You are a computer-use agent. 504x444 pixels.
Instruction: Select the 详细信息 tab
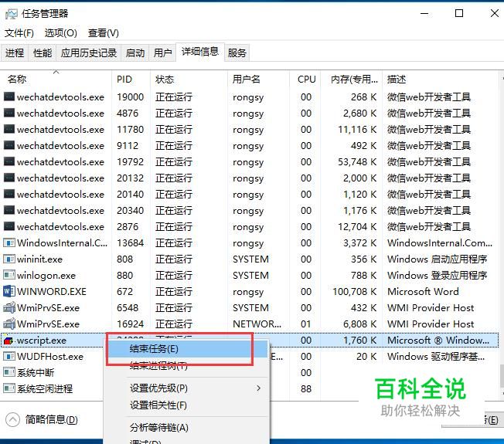(x=200, y=52)
